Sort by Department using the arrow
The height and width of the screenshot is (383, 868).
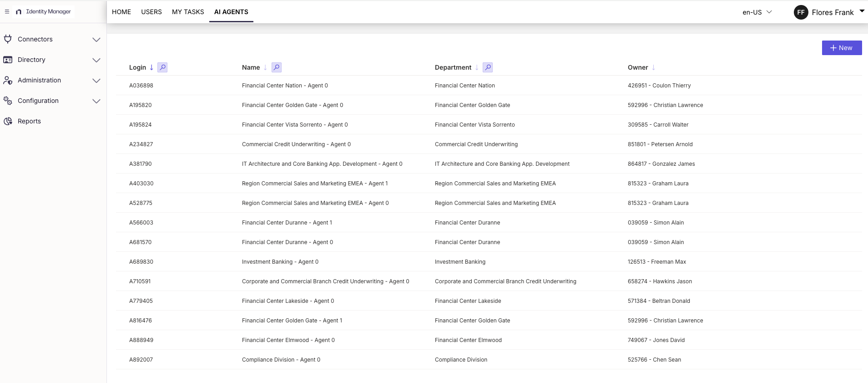(x=477, y=67)
